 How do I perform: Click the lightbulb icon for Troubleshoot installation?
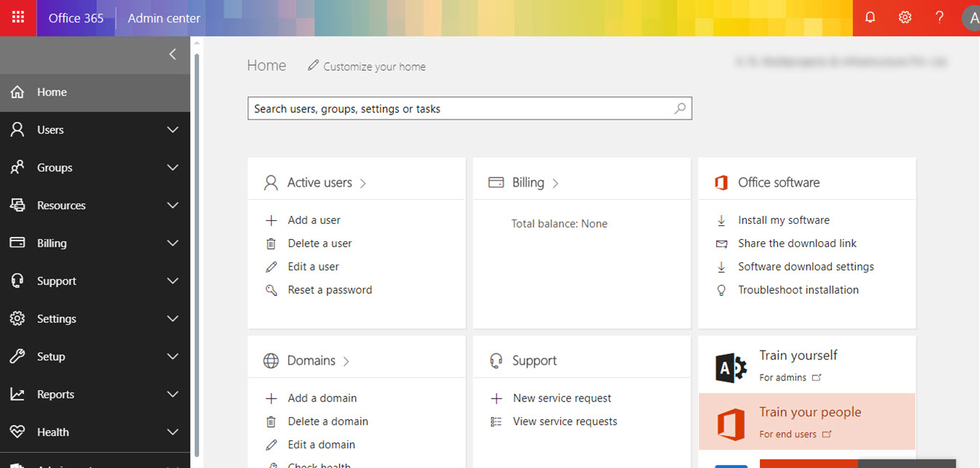point(722,290)
